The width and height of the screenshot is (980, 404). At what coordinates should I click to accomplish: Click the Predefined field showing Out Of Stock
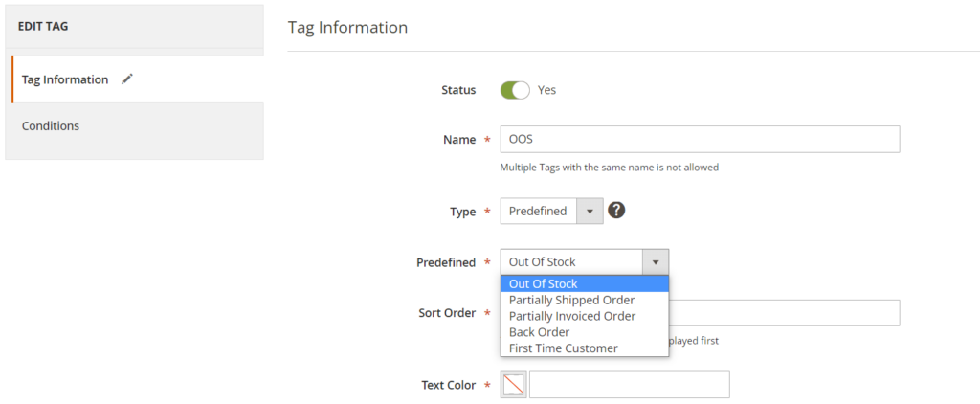click(x=570, y=262)
